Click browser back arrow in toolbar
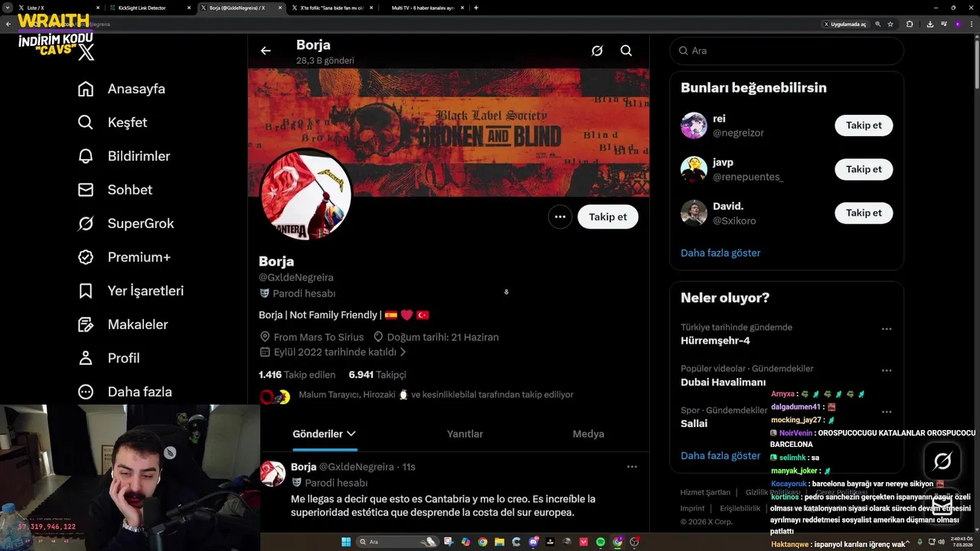The image size is (980, 551). [8, 24]
